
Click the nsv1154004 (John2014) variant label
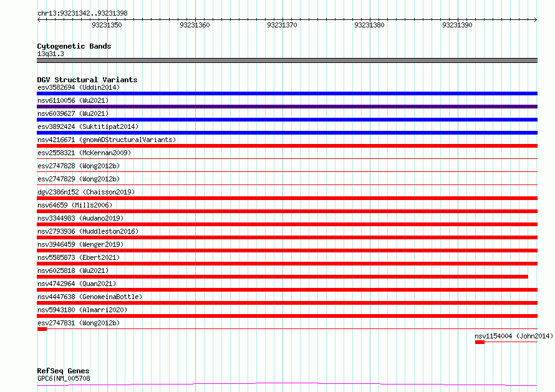[x=513, y=336]
